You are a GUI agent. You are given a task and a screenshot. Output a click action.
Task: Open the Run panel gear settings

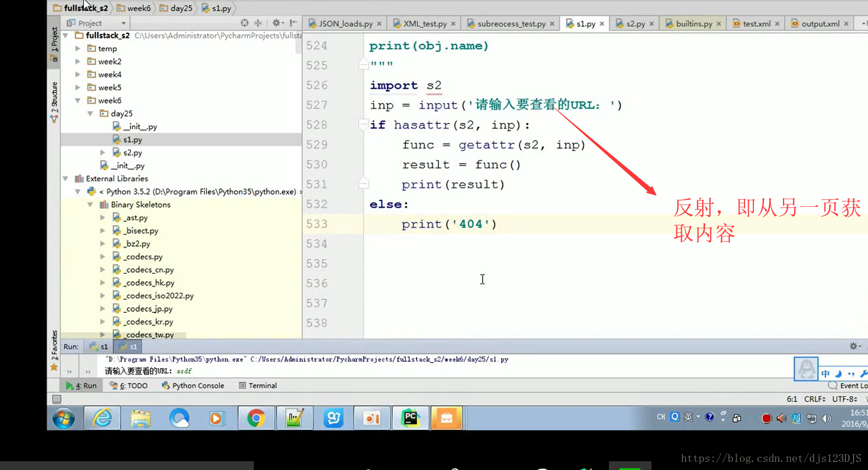click(x=854, y=346)
